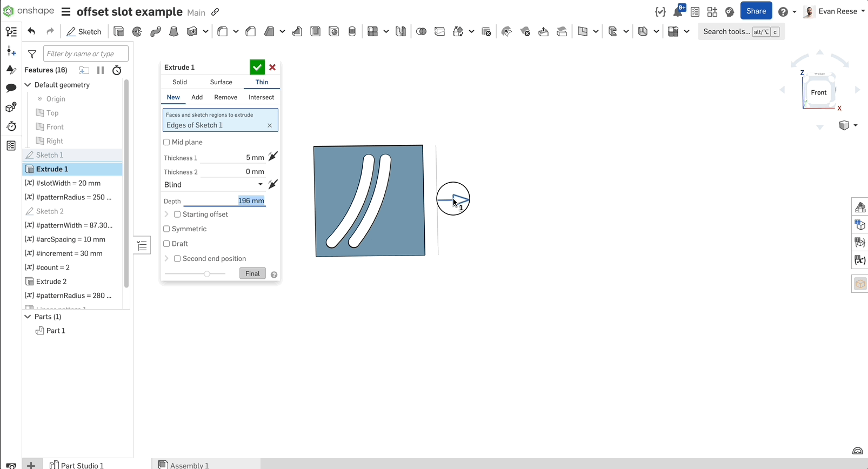868x469 pixels.
Task: Cancel the Extrude 1 dialog
Action: [272, 68]
